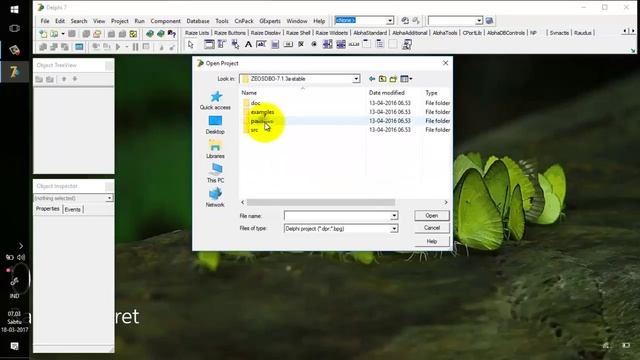This screenshot has width=640, height=360.
Task: Click the Help button in dialog
Action: click(431, 241)
